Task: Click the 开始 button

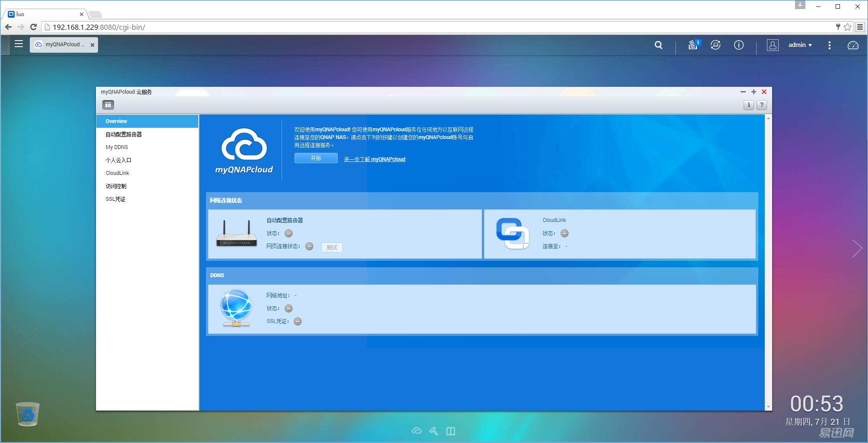Action: [316, 158]
